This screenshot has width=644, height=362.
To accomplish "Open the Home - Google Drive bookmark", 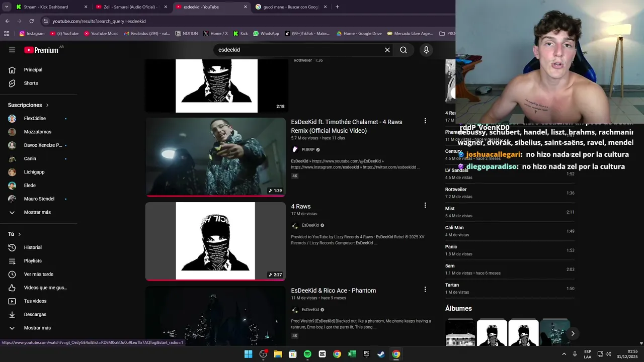I will click(x=359, y=34).
